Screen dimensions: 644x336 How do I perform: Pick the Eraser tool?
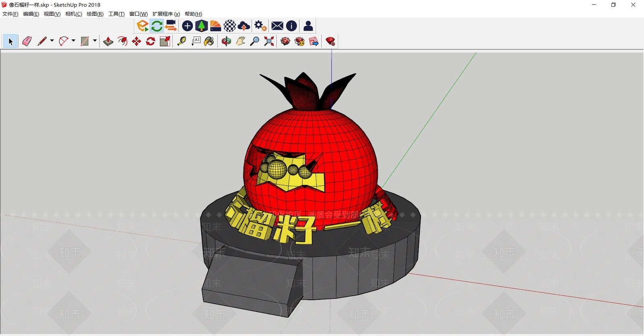click(x=27, y=41)
